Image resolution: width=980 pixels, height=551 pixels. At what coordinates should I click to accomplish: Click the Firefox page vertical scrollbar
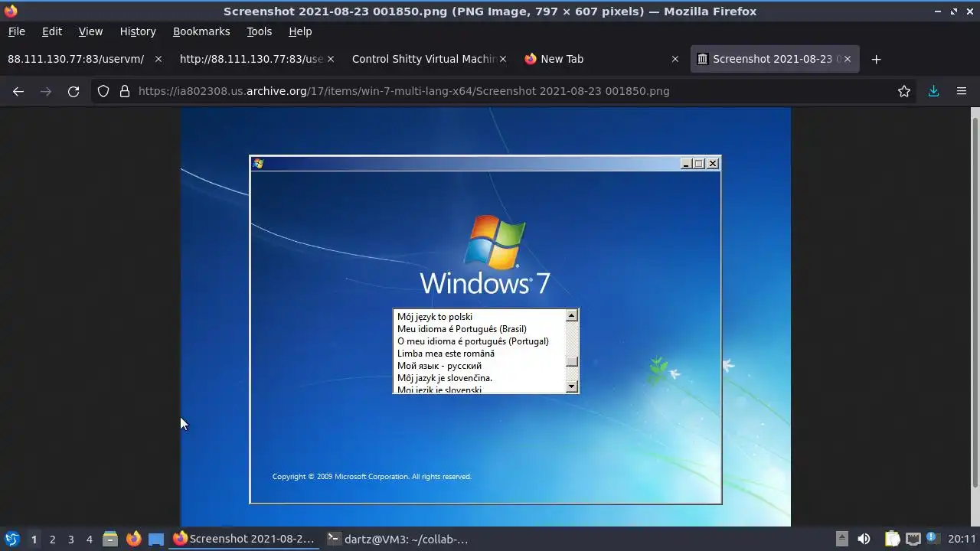pos(975,302)
